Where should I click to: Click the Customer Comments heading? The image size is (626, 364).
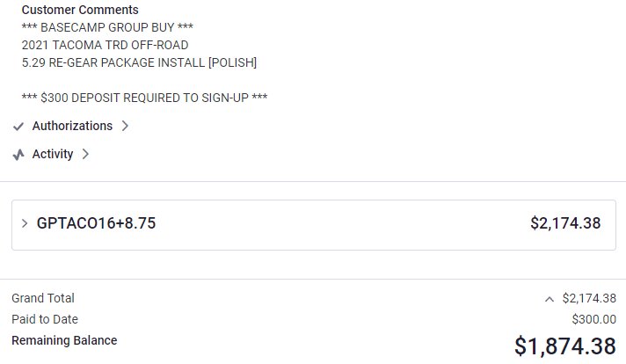[80, 10]
